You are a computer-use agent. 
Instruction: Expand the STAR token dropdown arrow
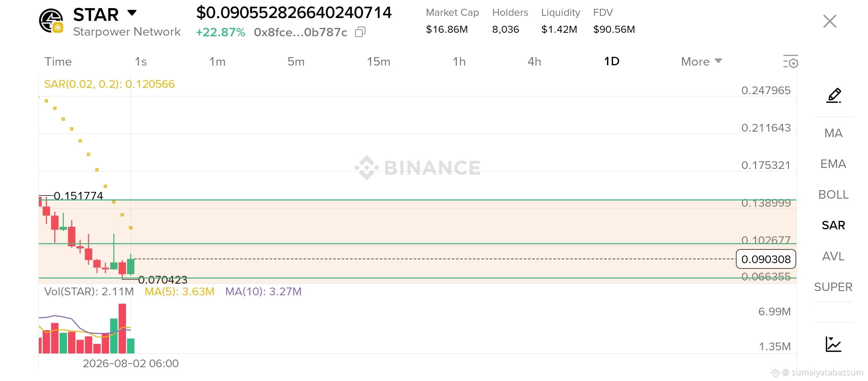(x=132, y=13)
